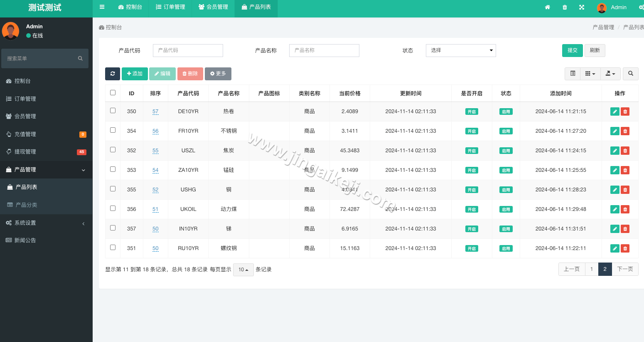
Task: Click the trash icon in the top navbar
Action: [x=565, y=7]
